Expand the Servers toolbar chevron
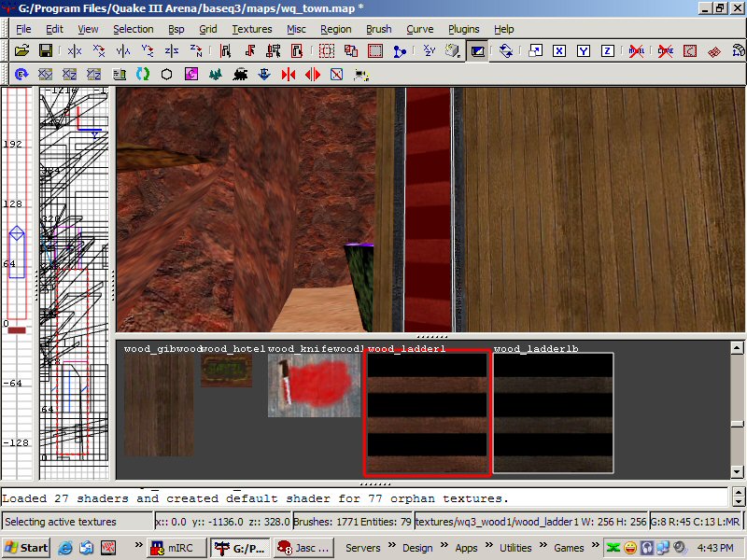This screenshot has width=747, height=560. tap(392, 545)
